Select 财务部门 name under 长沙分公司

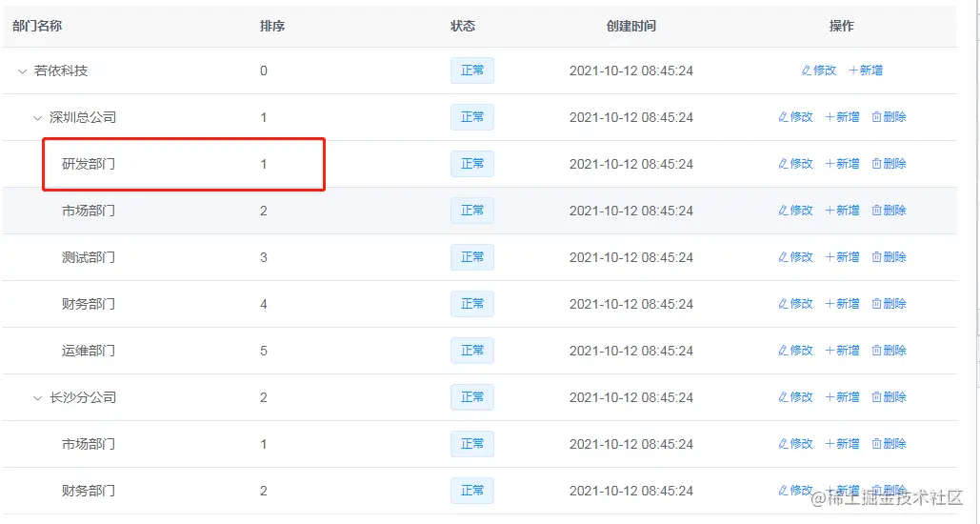click(89, 491)
